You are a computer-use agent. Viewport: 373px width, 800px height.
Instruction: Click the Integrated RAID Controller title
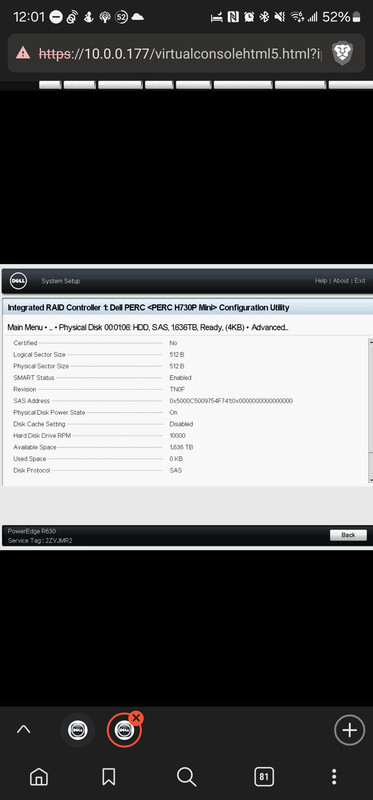148,307
